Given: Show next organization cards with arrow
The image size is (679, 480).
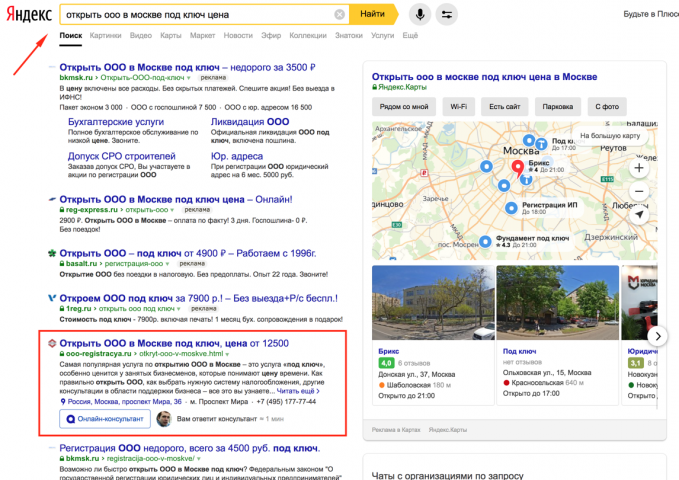Looking at the screenshot, I should tap(657, 336).
